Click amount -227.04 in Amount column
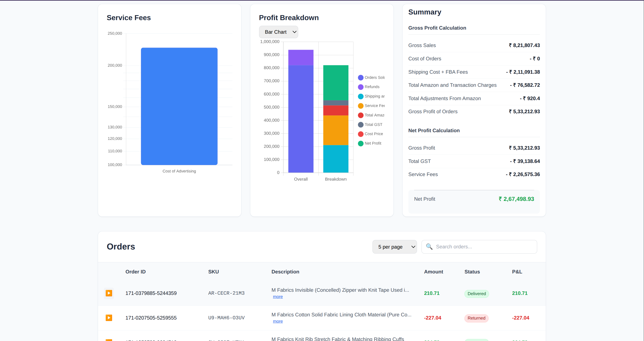This screenshot has width=644, height=341. 433,318
